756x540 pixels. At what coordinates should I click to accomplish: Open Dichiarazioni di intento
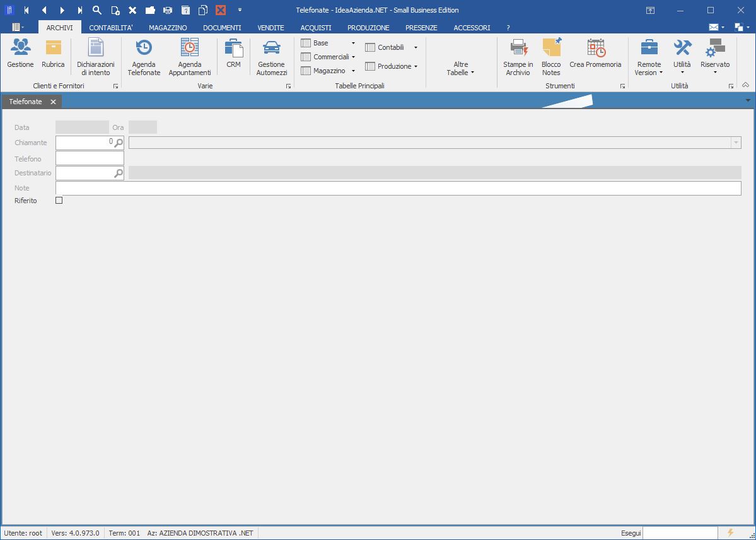coord(96,57)
